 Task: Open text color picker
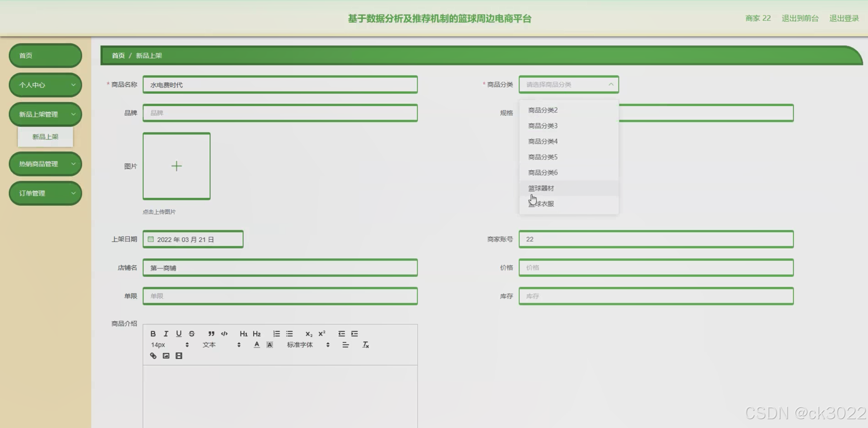pyautogui.click(x=257, y=345)
